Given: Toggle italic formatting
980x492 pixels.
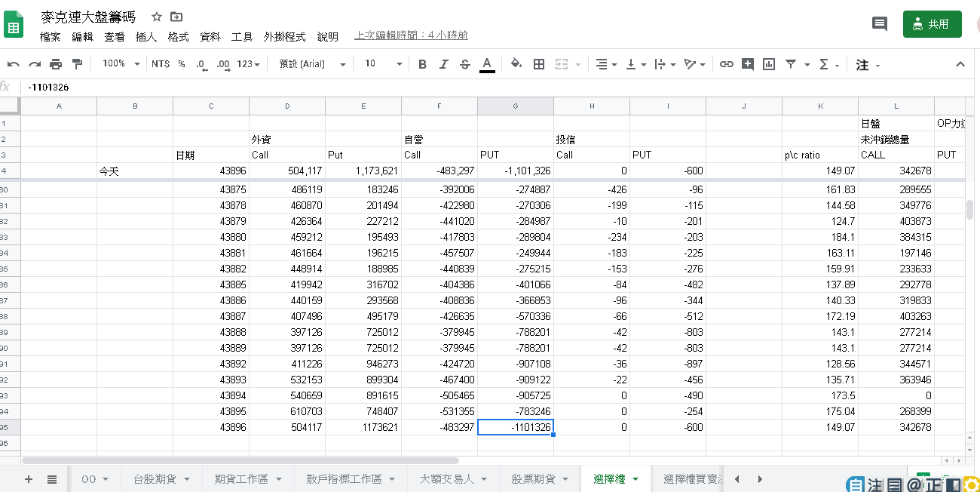Looking at the screenshot, I should pos(443,64).
